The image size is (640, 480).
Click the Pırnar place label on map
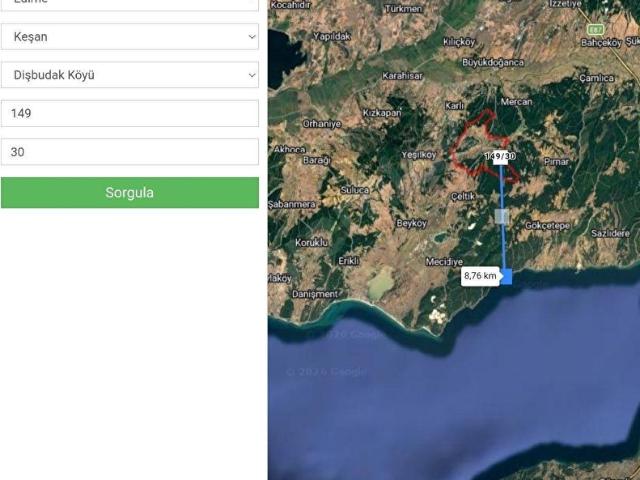click(x=556, y=162)
